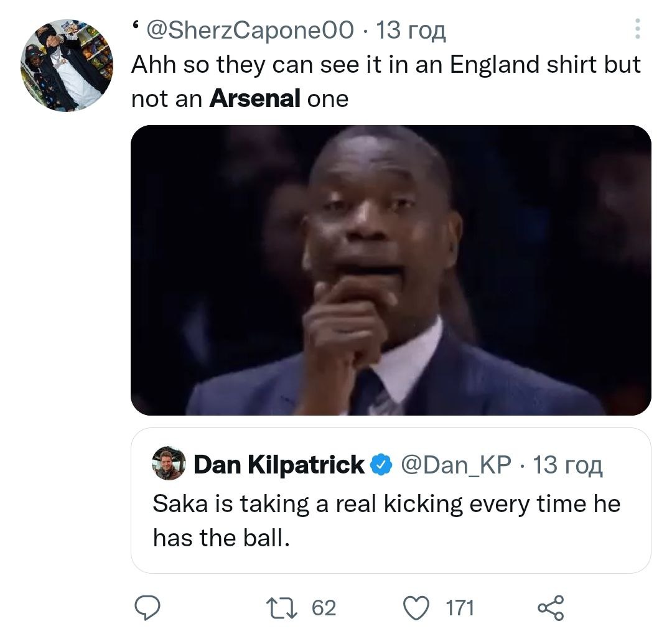Like the tweet with the heart icon

[418, 608]
